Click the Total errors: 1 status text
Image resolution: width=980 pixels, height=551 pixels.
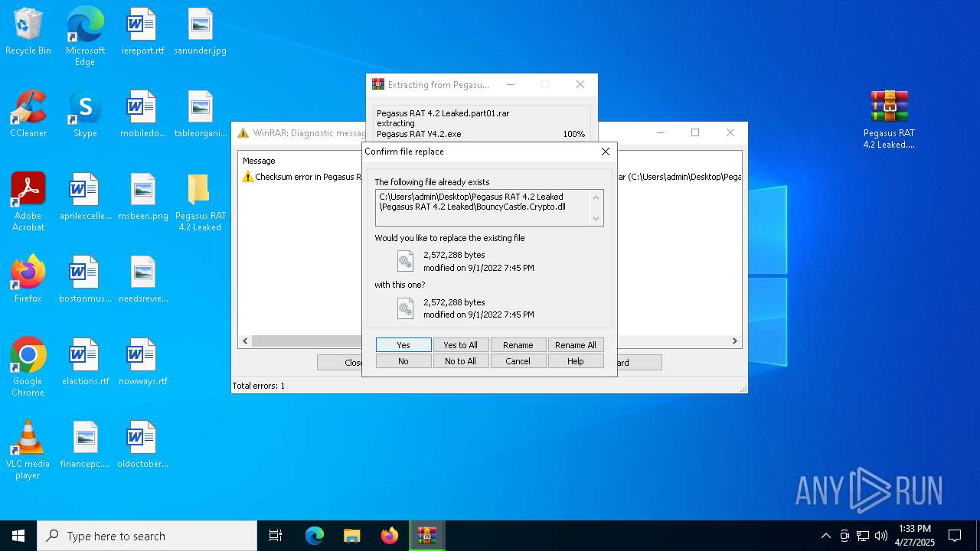click(259, 386)
